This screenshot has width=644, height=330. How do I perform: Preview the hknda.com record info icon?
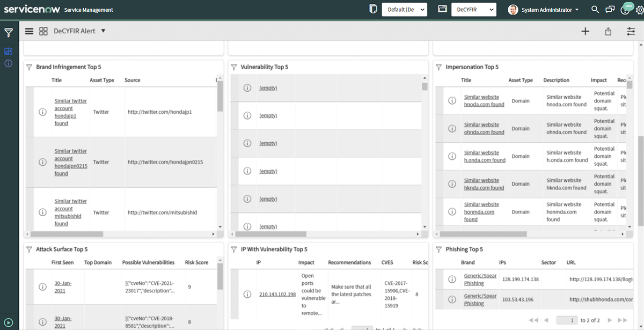pos(452,184)
